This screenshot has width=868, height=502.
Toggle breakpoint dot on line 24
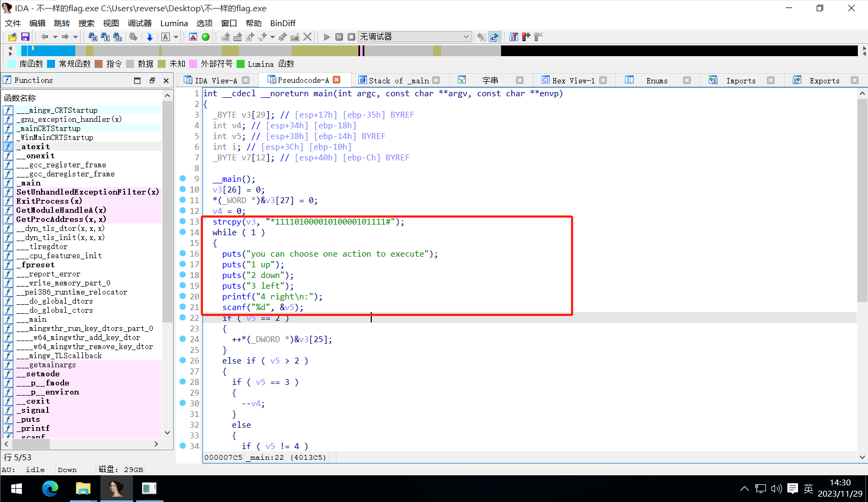(x=183, y=339)
